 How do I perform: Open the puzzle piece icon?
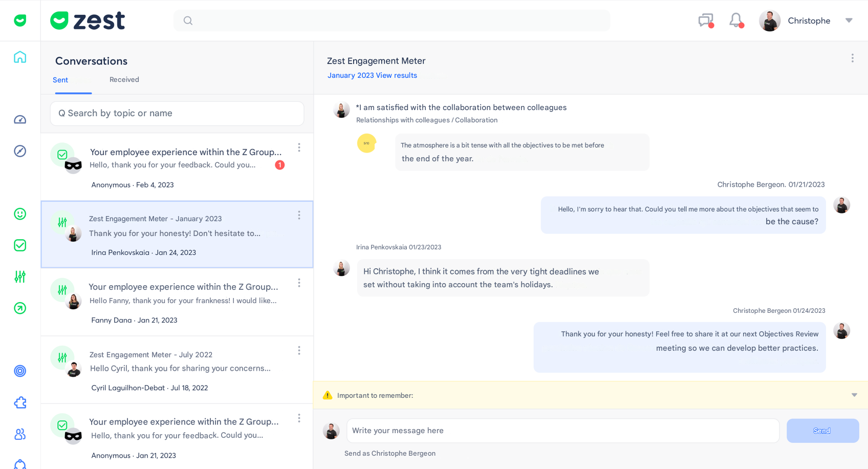pyautogui.click(x=20, y=403)
